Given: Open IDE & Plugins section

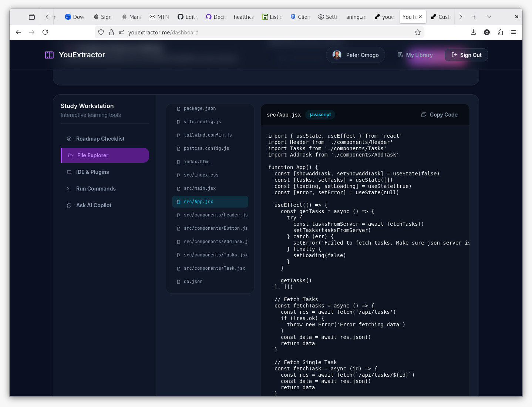Looking at the screenshot, I should [105, 172].
